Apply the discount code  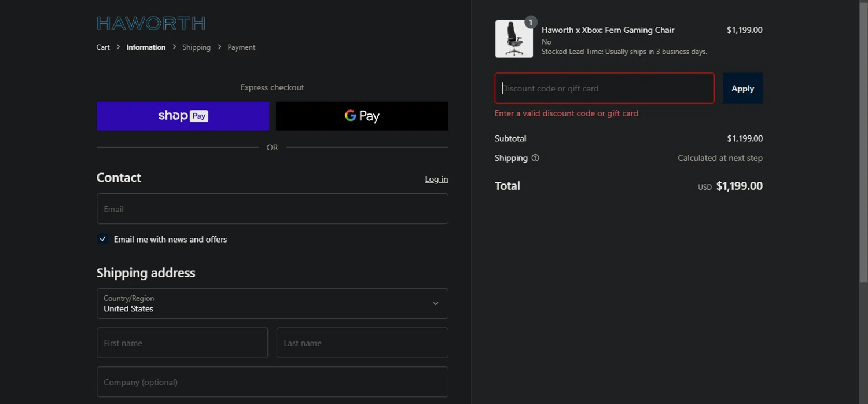742,88
